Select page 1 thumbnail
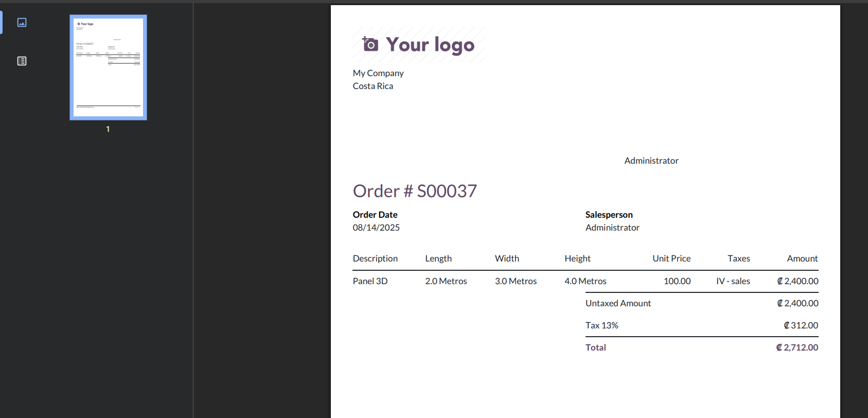The image size is (868, 418). coord(108,67)
